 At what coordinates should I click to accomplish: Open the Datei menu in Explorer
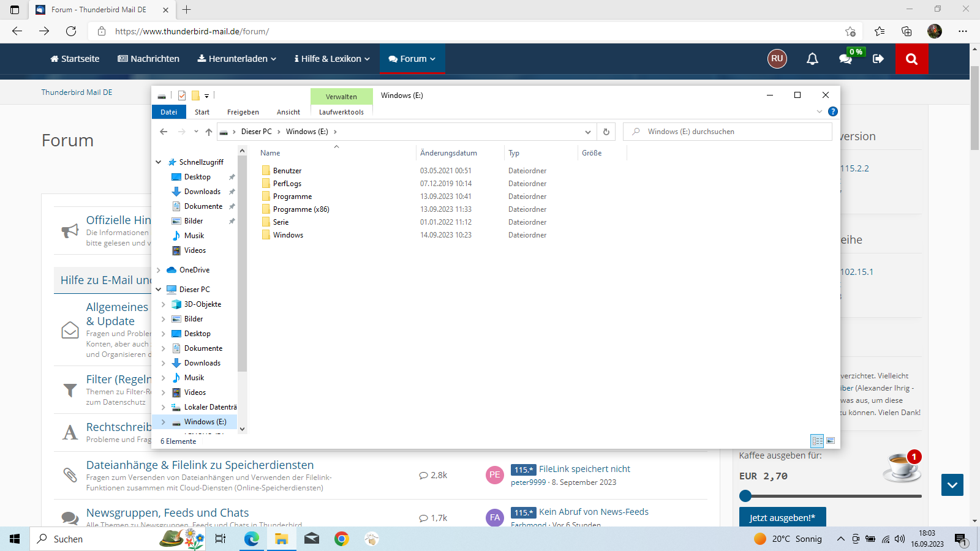pos(169,112)
